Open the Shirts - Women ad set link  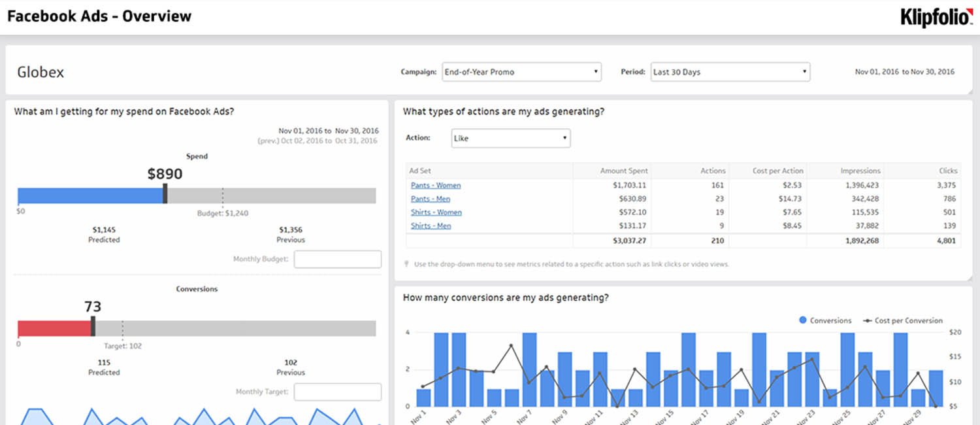[x=436, y=212]
